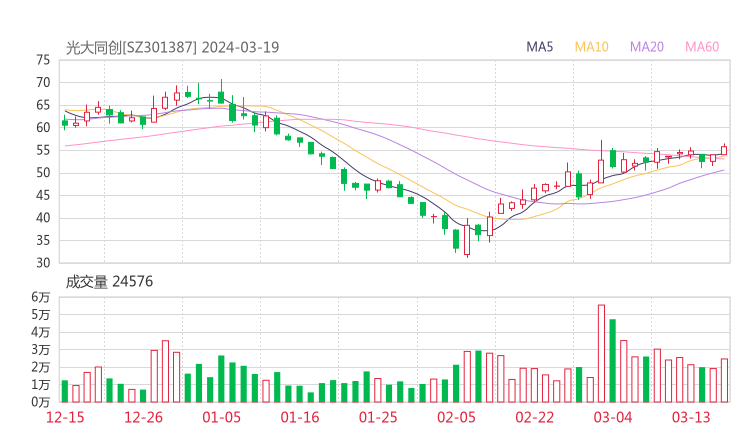
Task: Click the 12-26 date axis label
Action: point(143,417)
